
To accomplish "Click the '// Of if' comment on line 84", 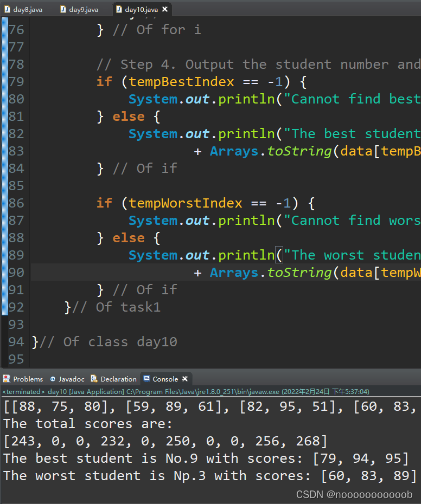I will point(145,169).
